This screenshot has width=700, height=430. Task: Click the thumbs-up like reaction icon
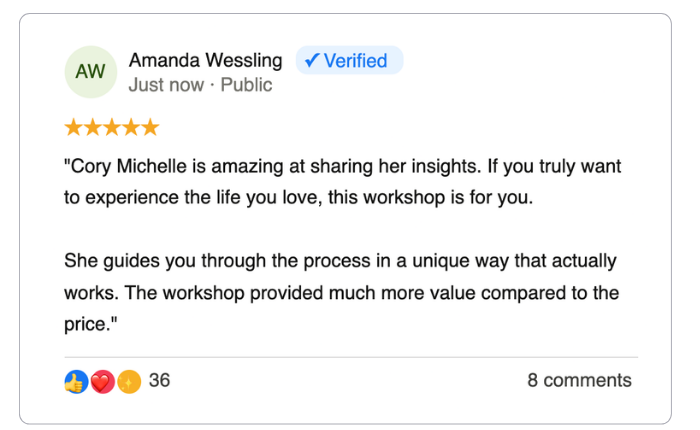(x=76, y=381)
